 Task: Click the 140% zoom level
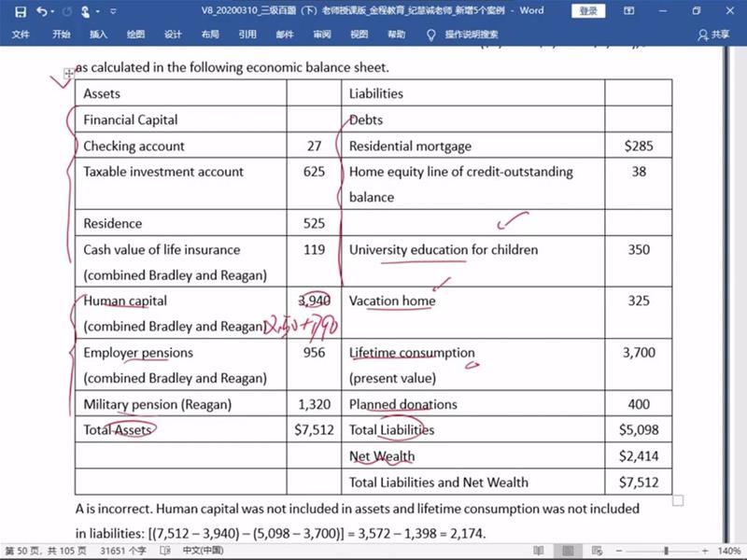[x=729, y=551]
